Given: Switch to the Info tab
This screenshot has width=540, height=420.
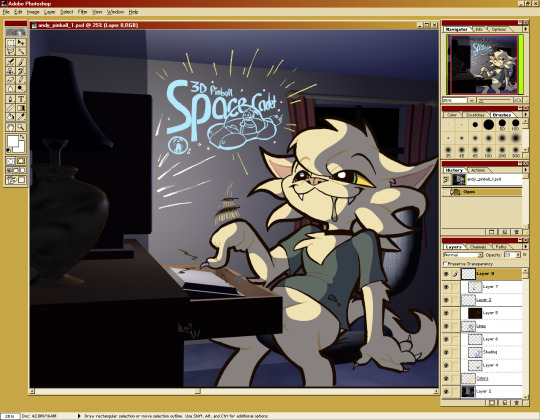Looking at the screenshot, I should 479,30.
